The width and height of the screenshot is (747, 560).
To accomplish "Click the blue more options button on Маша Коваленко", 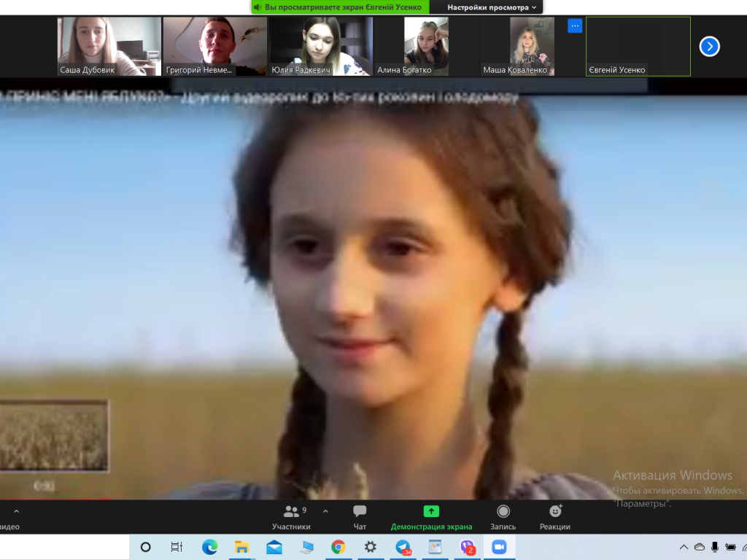I will click(x=575, y=26).
